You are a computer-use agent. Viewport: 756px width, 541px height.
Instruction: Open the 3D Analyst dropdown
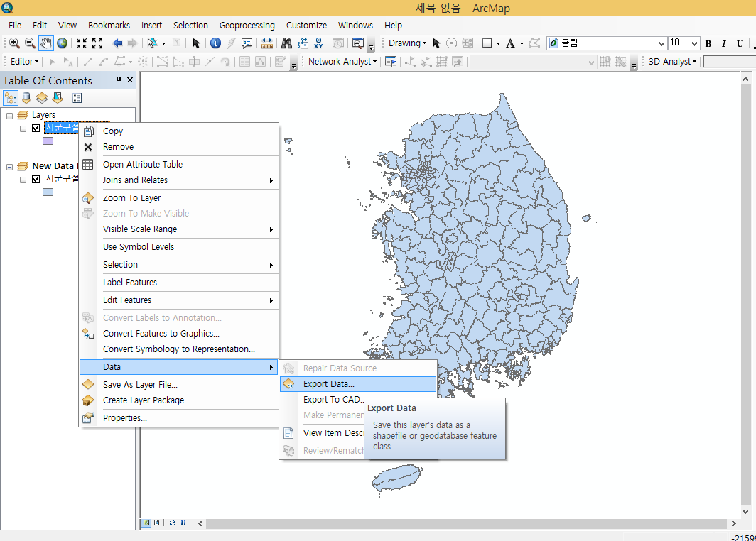pyautogui.click(x=672, y=61)
